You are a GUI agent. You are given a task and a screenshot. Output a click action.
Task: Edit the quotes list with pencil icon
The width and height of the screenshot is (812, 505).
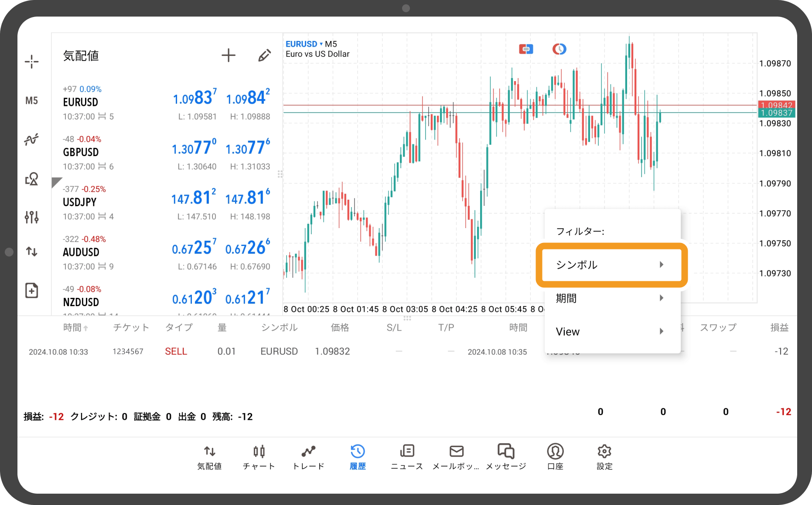pos(264,55)
